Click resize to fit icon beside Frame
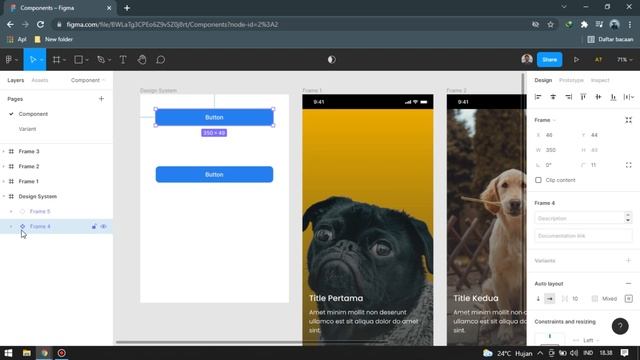The image size is (640, 360). (629, 120)
